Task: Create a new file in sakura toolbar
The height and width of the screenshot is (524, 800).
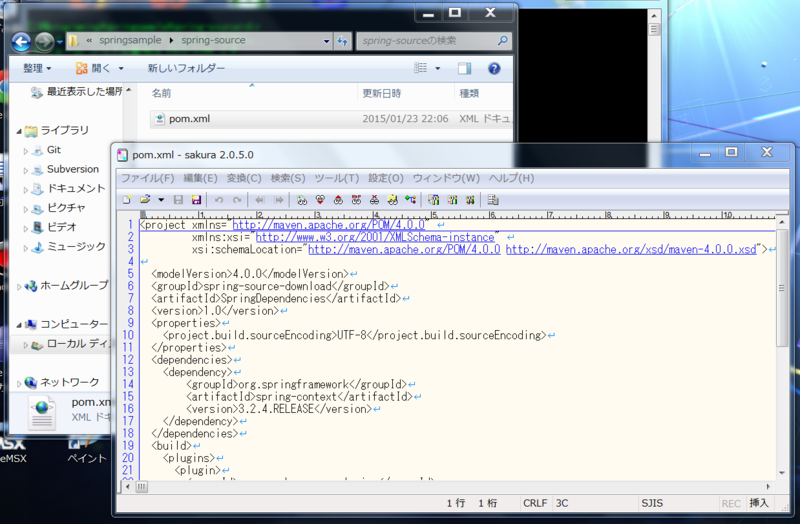Action: click(x=127, y=199)
